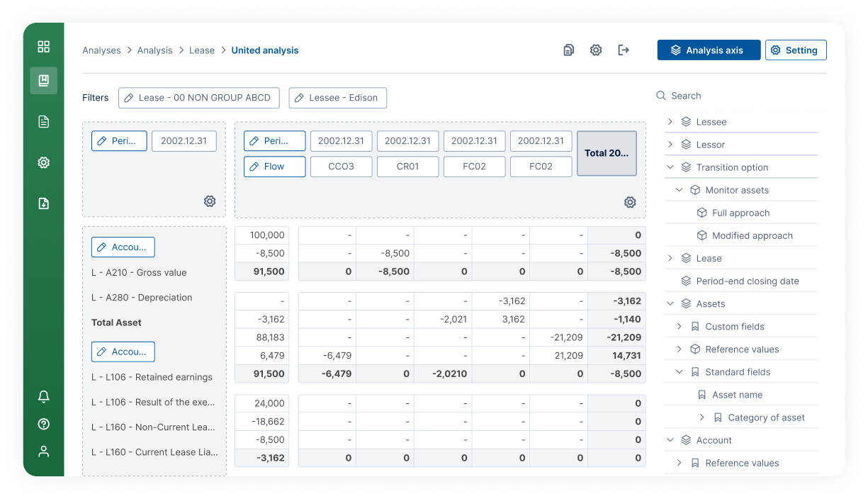Image resolution: width=868 pixels, height=499 pixels.
Task: Open the user profile icon
Action: point(44,452)
